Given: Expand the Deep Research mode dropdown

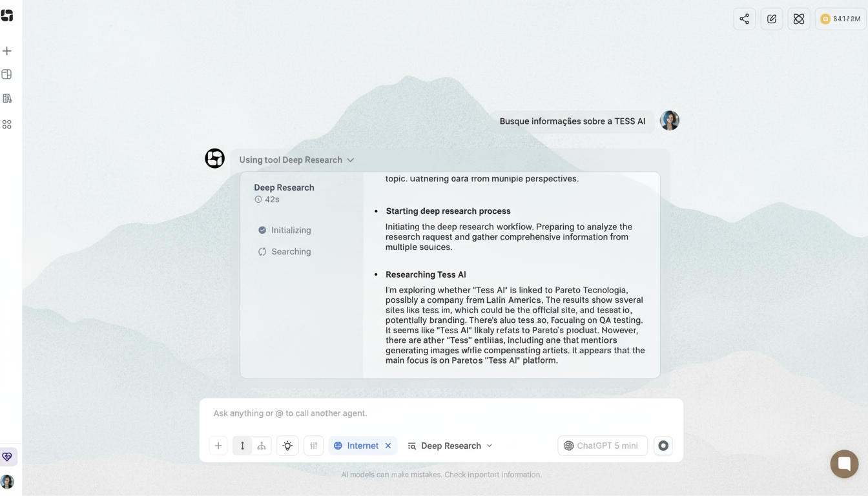Looking at the screenshot, I should pos(450,446).
